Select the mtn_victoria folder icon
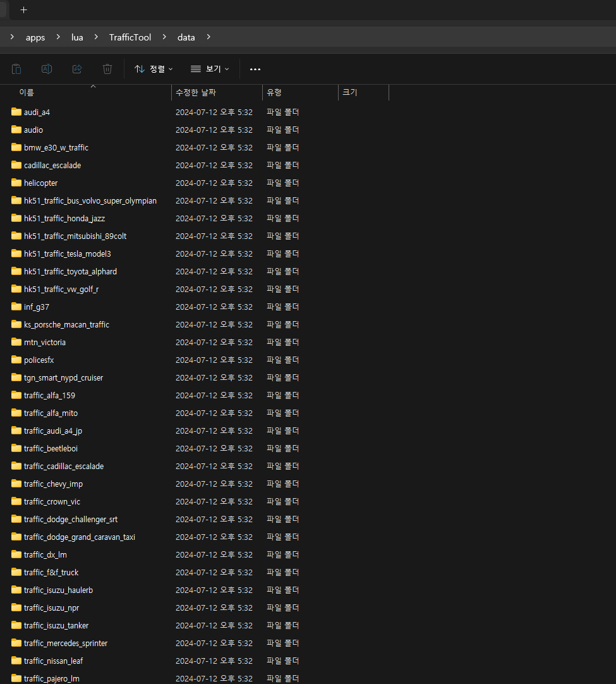The width and height of the screenshot is (616, 684). click(x=16, y=342)
